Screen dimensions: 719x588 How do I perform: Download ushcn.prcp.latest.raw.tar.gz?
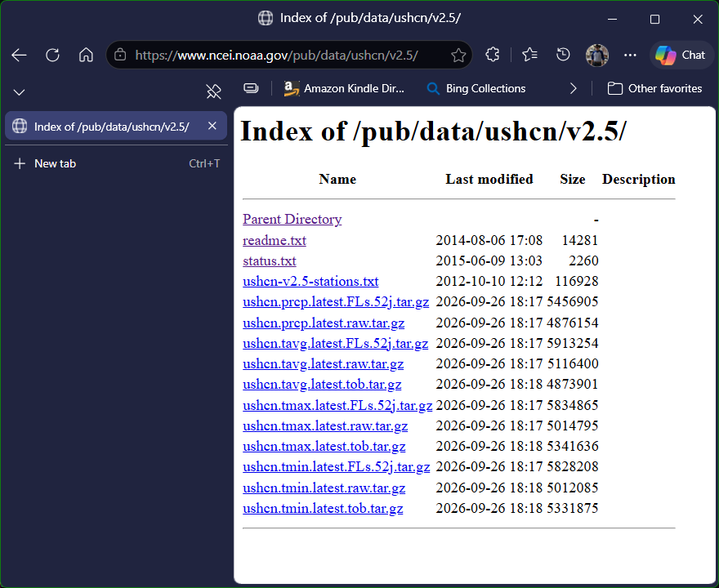[324, 323]
